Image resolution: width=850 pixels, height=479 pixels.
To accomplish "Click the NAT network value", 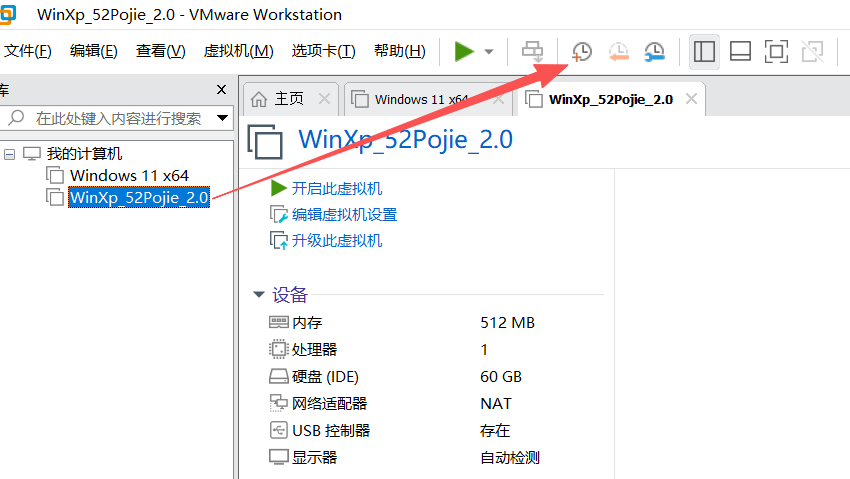I will [495, 404].
